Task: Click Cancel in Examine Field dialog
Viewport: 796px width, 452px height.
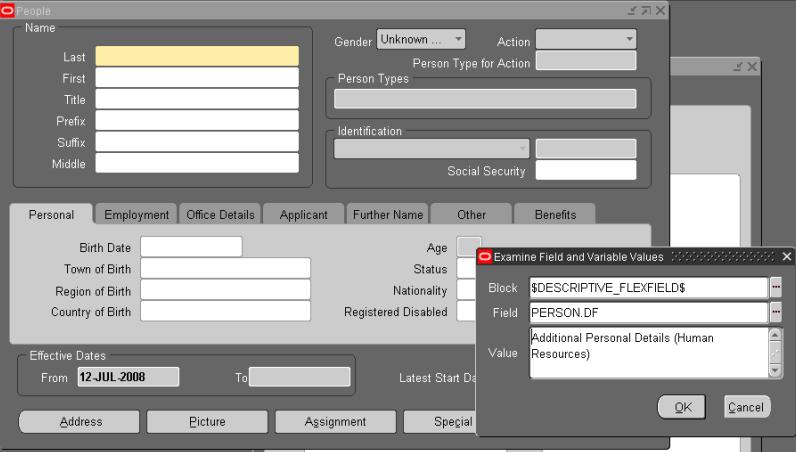Action: click(x=746, y=407)
